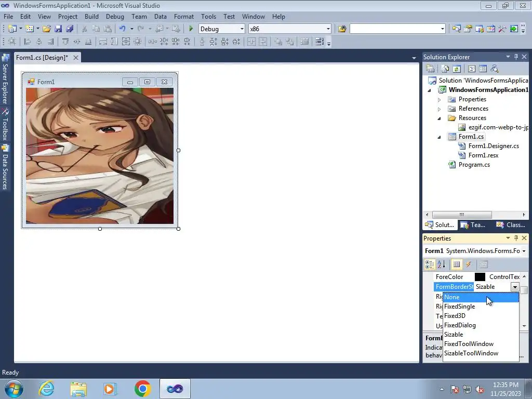Open the Tools menu
This screenshot has width=532, height=399.
click(208, 17)
